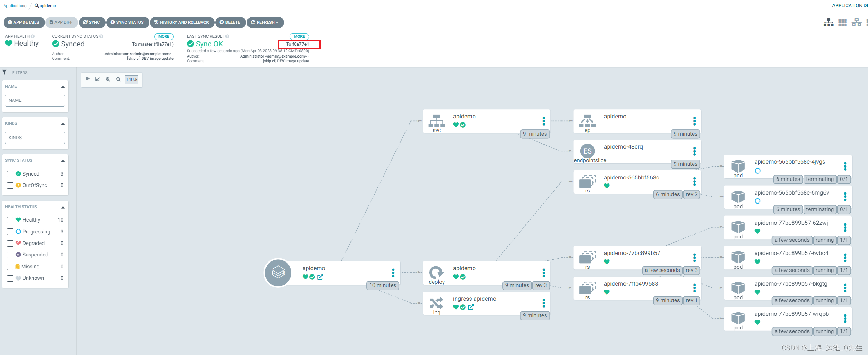Focus the NAME filter input field

[35, 101]
